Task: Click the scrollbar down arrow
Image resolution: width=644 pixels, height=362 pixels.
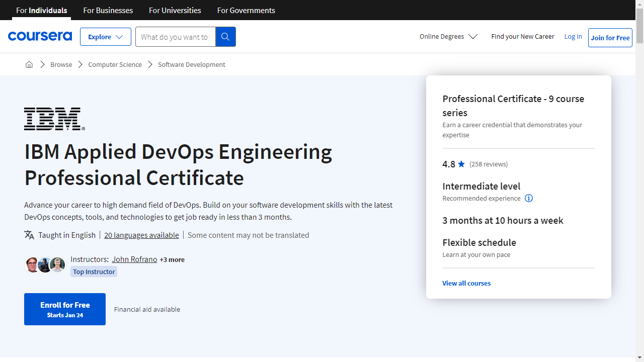Action: (x=639, y=357)
